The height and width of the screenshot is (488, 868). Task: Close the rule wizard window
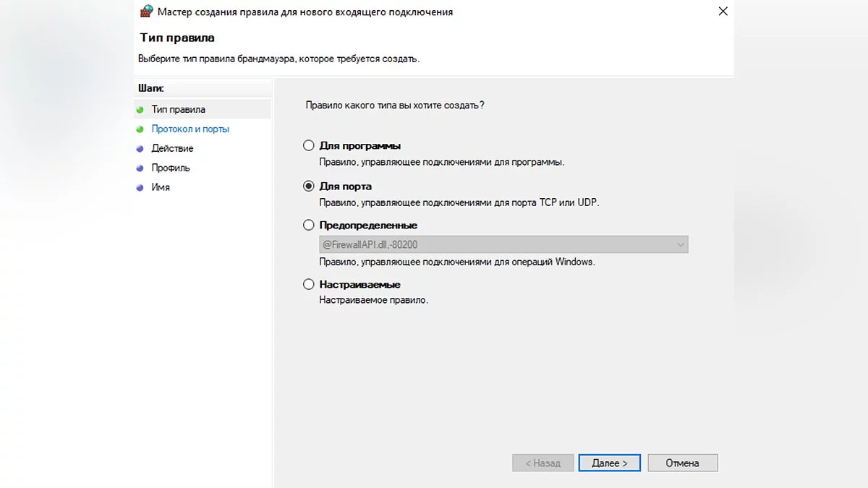click(x=723, y=12)
